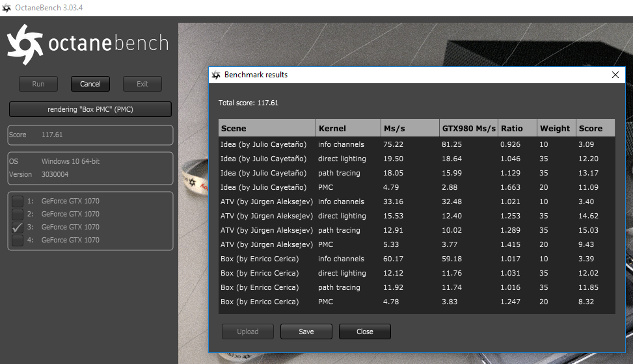The height and width of the screenshot is (364, 633).
Task: Click the Close button in results dialog
Action: pos(365,331)
